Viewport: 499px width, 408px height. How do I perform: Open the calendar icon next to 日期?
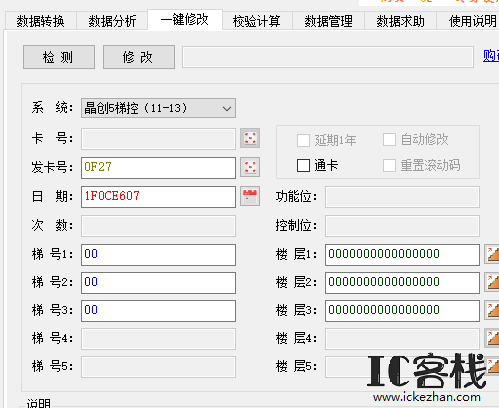pos(250,196)
